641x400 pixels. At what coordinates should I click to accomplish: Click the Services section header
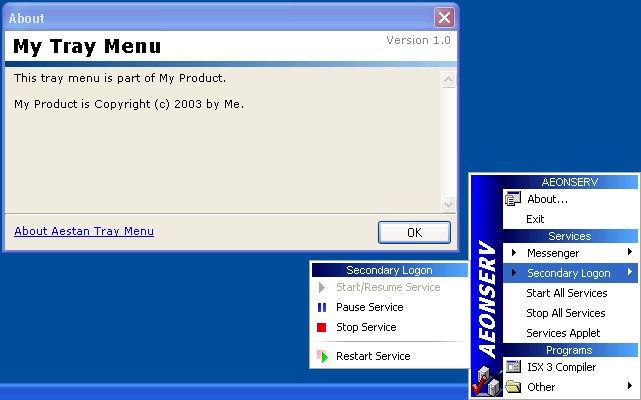pos(570,236)
